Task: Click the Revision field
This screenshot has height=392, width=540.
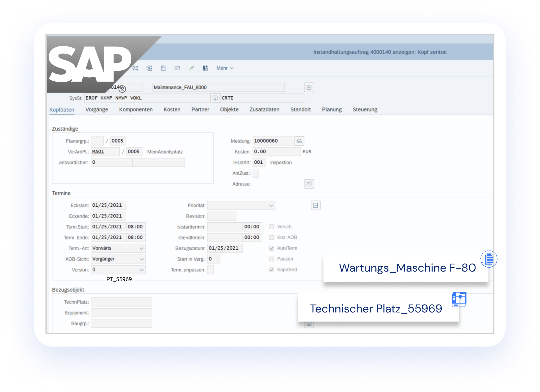Action: (222, 216)
